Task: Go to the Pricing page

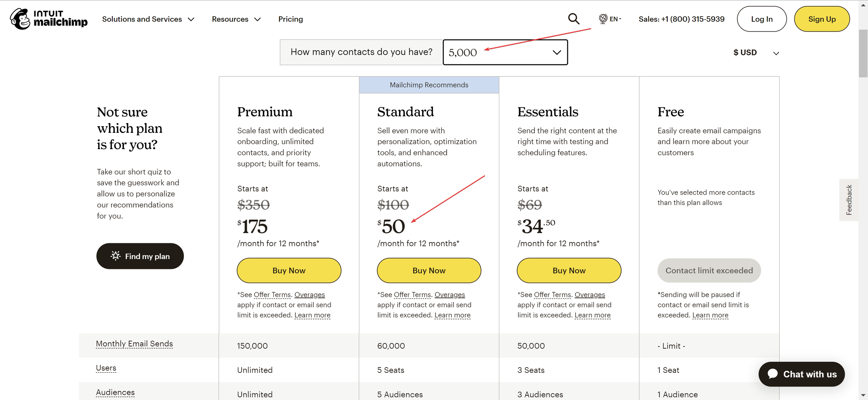Action: [291, 19]
